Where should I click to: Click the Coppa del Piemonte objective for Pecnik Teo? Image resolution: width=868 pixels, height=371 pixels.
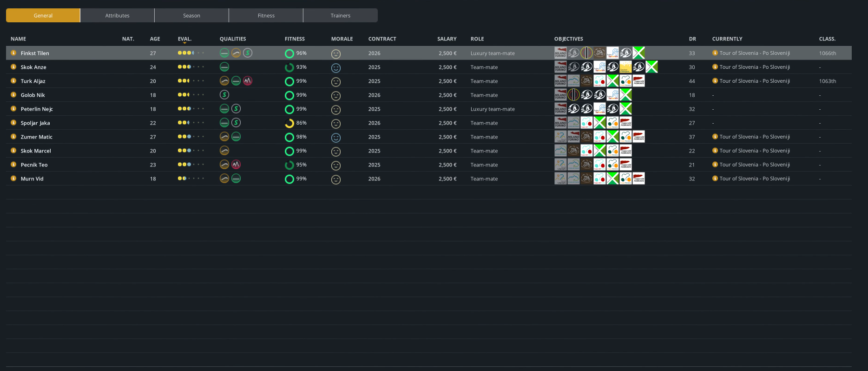pyautogui.click(x=625, y=165)
